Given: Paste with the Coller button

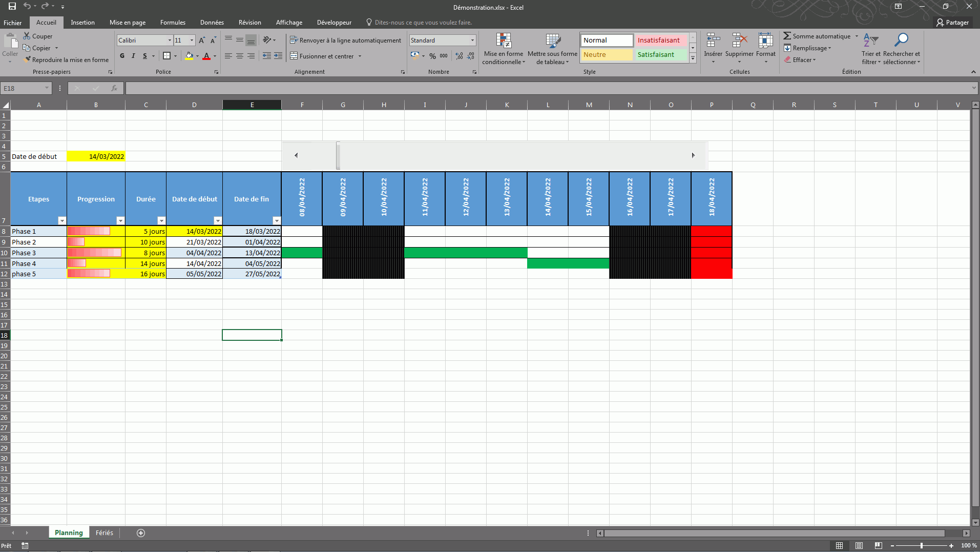Looking at the screenshot, I should coord(10,48).
